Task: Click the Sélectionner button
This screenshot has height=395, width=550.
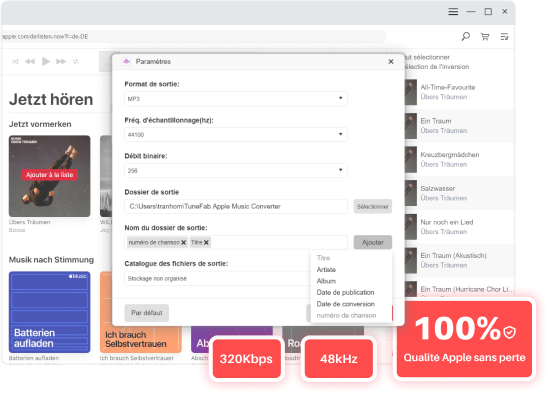Action: coord(373,207)
